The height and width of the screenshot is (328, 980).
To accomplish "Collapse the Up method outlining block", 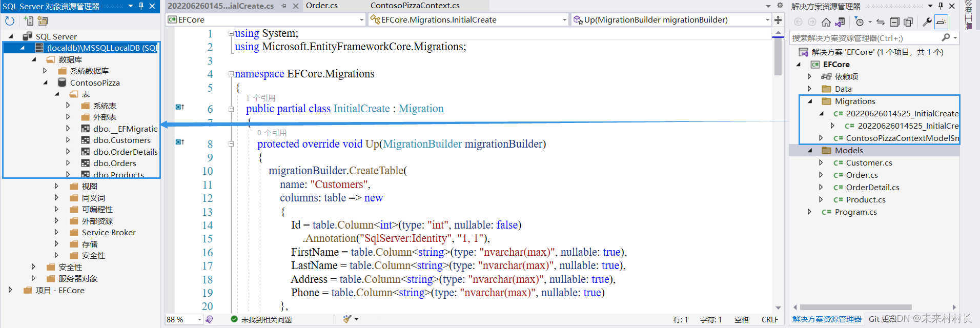I will [x=231, y=144].
